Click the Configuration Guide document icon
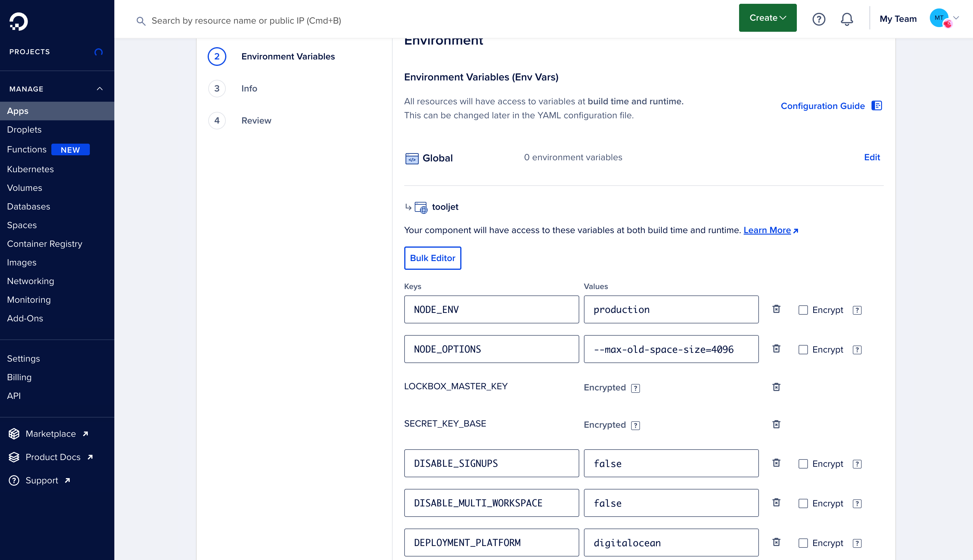This screenshot has width=973, height=560. coord(877,106)
